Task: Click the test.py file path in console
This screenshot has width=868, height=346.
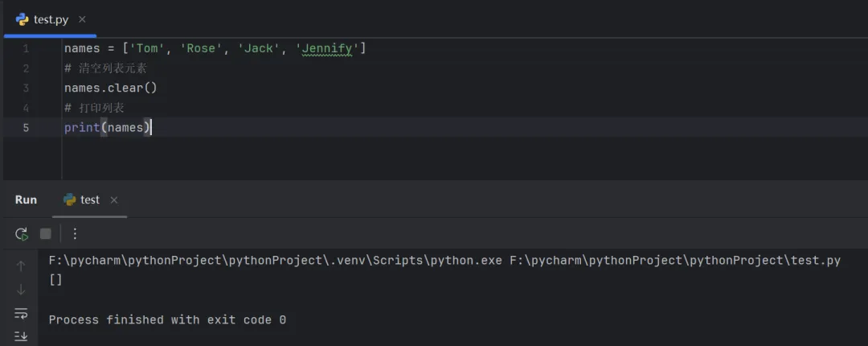Action: click(675, 261)
